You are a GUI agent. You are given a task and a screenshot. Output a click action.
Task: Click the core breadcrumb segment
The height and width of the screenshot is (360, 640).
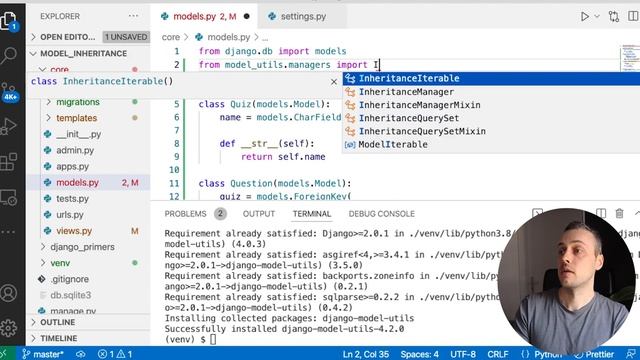point(171,37)
